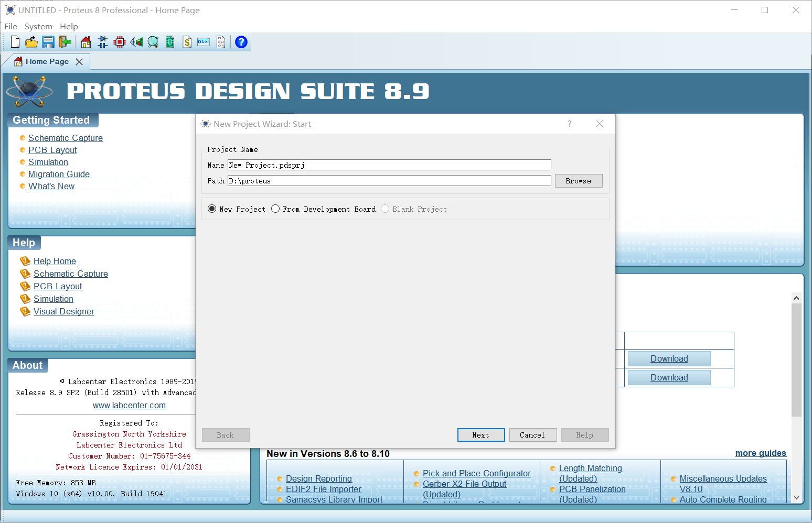Open an existing project via folder icon

click(x=31, y=42)
